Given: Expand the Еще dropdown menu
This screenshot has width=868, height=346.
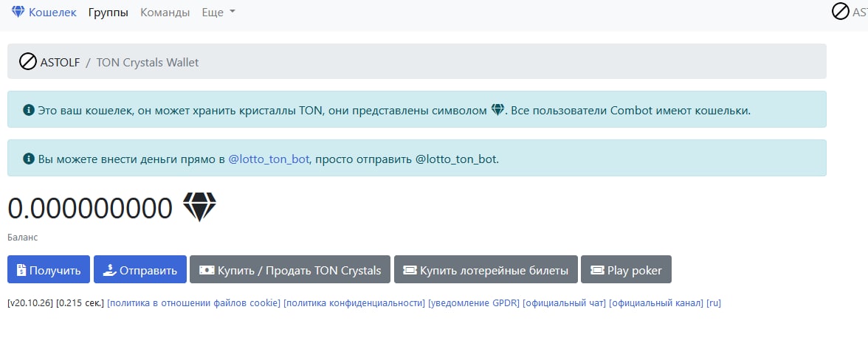Looking at the screenshot, I should pos(218,13).
